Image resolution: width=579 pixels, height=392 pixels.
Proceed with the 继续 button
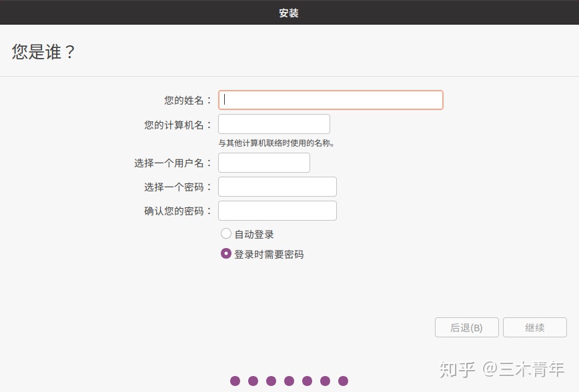coord(535,327)
